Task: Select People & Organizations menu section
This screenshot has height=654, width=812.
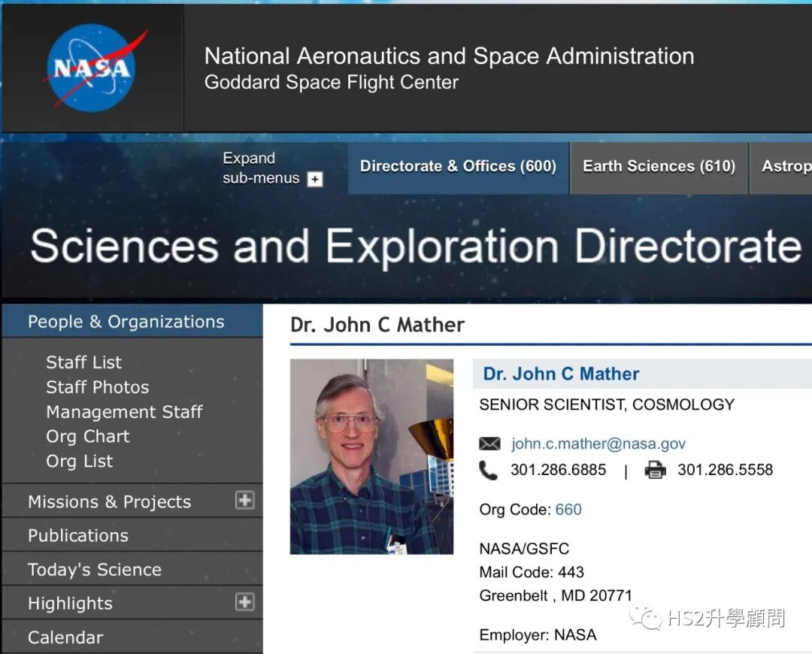Action: pyautogui.click(x=132, y=322)
